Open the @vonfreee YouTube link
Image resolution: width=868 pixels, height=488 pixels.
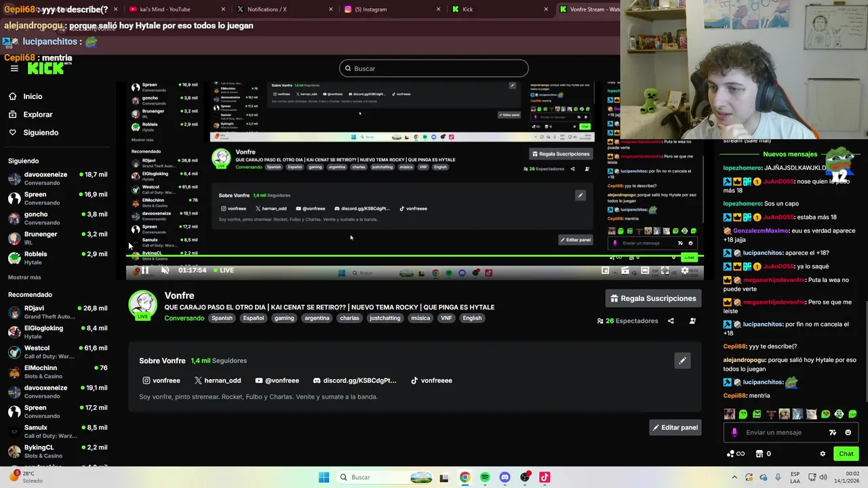click(x=277, y=380)
